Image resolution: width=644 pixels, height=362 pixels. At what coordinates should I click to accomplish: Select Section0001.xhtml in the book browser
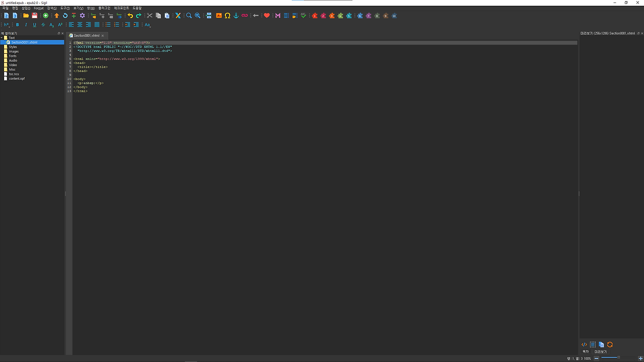click(24, 42)
